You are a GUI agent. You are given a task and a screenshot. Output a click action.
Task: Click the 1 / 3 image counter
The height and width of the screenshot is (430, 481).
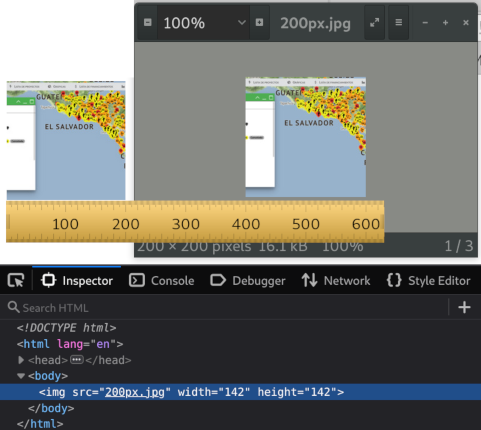[x=459, y=246]
